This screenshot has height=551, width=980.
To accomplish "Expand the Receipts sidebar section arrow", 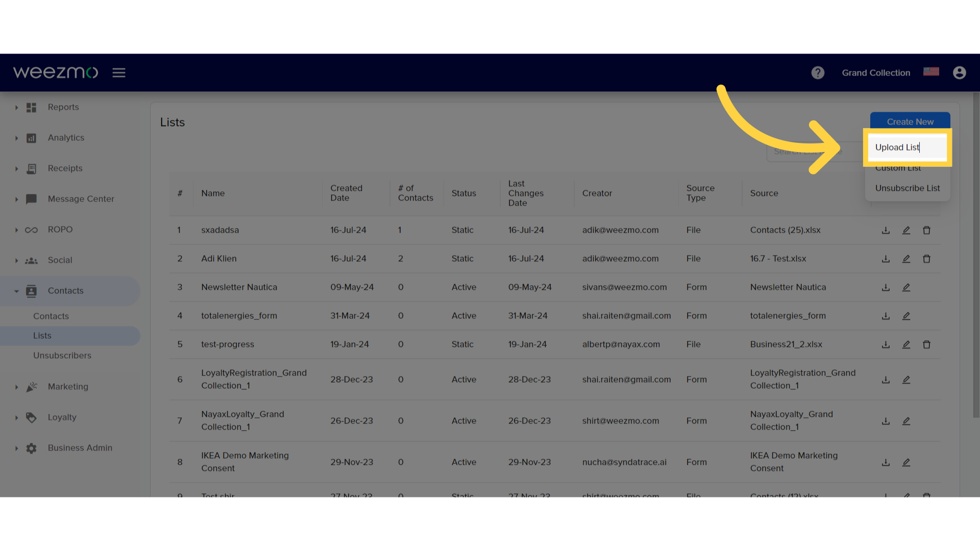I will click(x=16, y=169).
